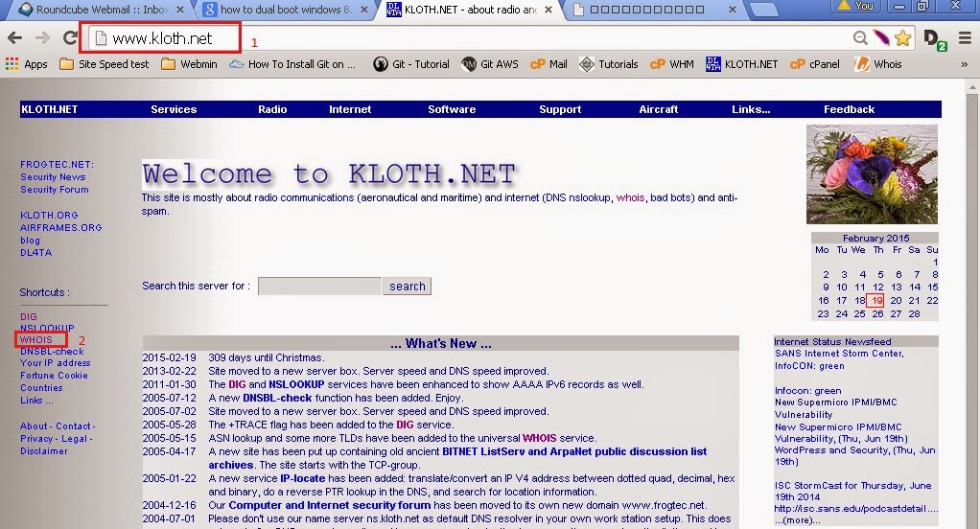Open the AIRFRAMES.ORG sidebar link
This screenshot has height=529, width=980.
[60, 227]
